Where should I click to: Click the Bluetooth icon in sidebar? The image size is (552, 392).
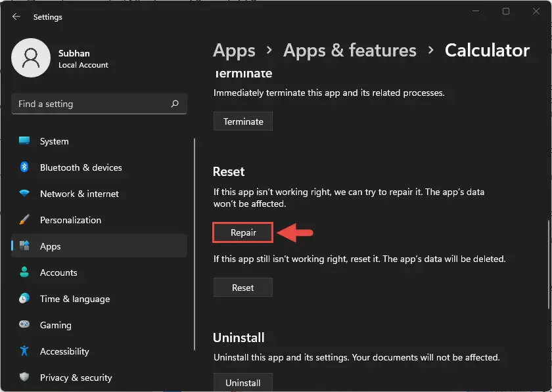(24, 167)
